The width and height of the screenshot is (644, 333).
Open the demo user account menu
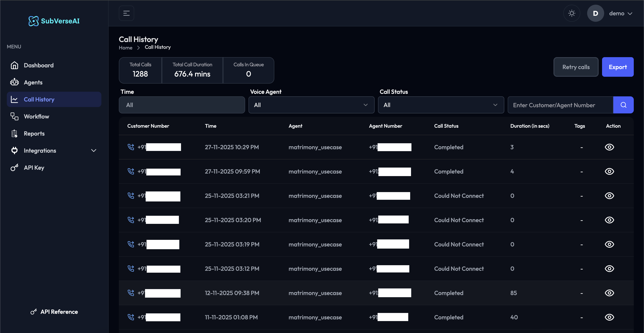[x=620, y=13]
